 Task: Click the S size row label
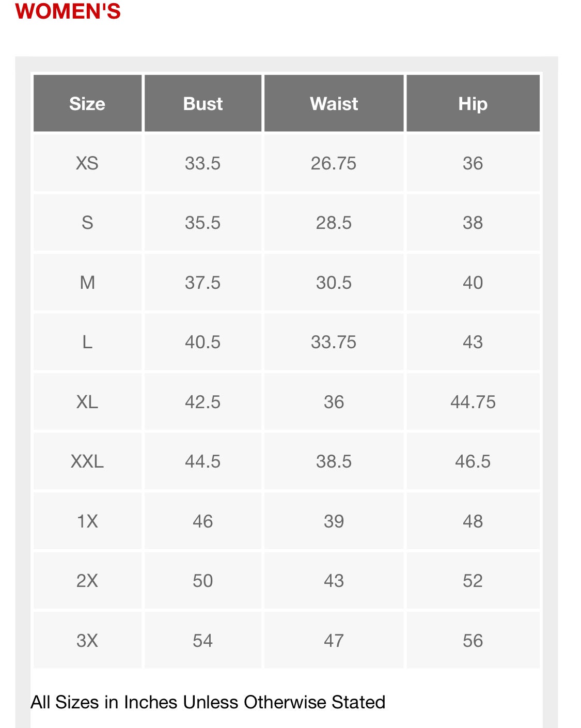(x=87, y=223)
